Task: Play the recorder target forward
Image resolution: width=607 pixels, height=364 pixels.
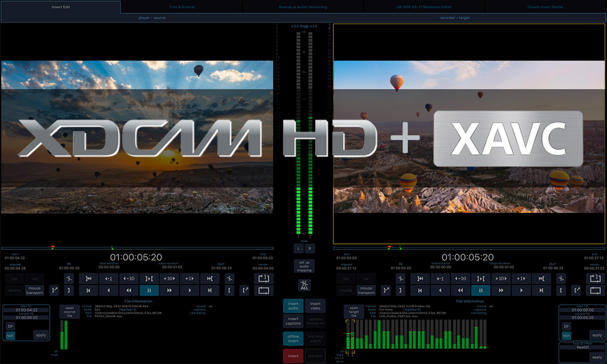Action: 521,290
